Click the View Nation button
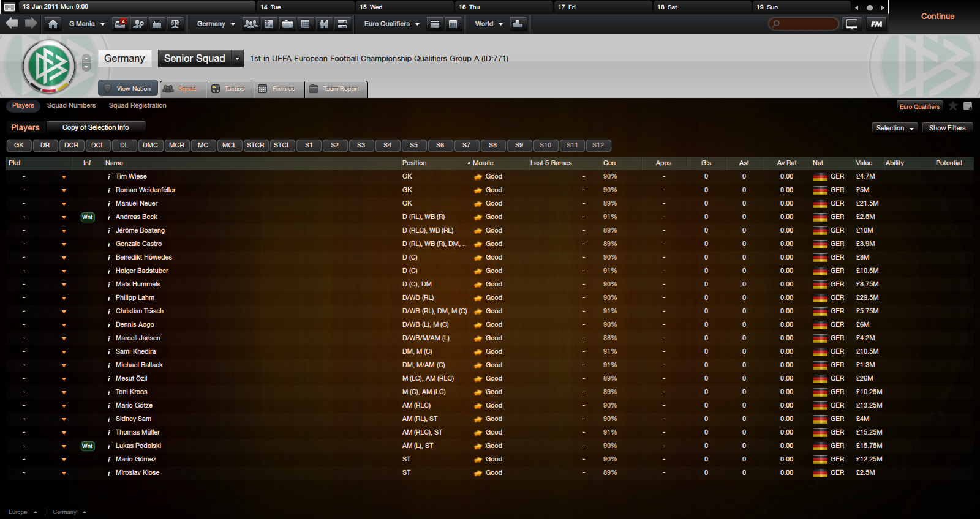This screenshot has height=519, width=980. [x=128, y=89]
